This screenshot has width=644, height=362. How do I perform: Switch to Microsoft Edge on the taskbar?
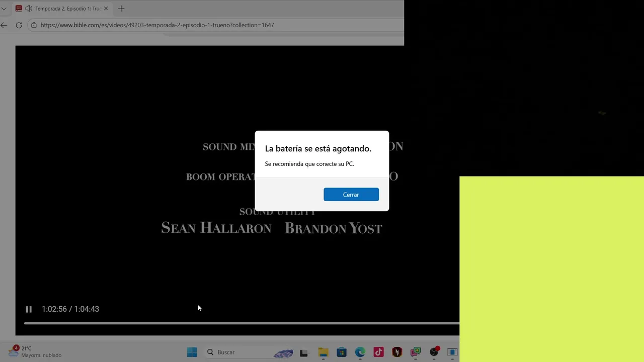pos(360,352)
